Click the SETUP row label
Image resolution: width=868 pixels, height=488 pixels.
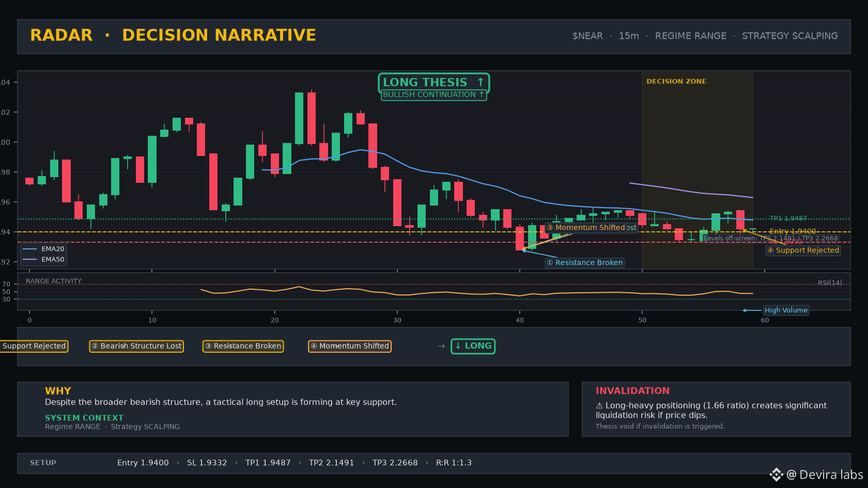(x=43, y=463)
